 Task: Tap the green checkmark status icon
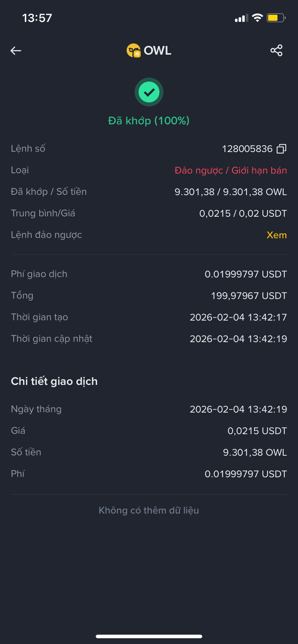[149, 92]
